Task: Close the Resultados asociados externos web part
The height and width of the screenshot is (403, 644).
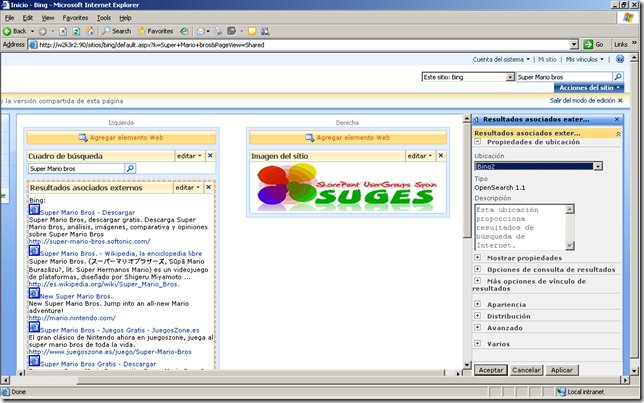Action: [209, 187]
